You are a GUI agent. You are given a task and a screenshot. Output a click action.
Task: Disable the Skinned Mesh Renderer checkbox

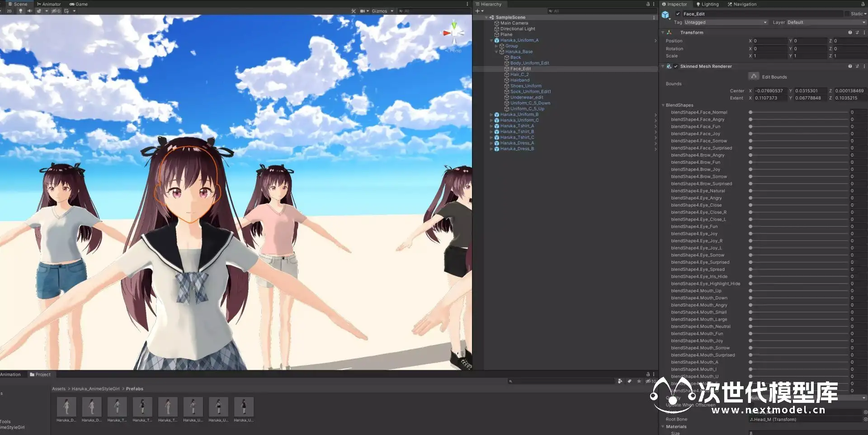click(676, 66)
